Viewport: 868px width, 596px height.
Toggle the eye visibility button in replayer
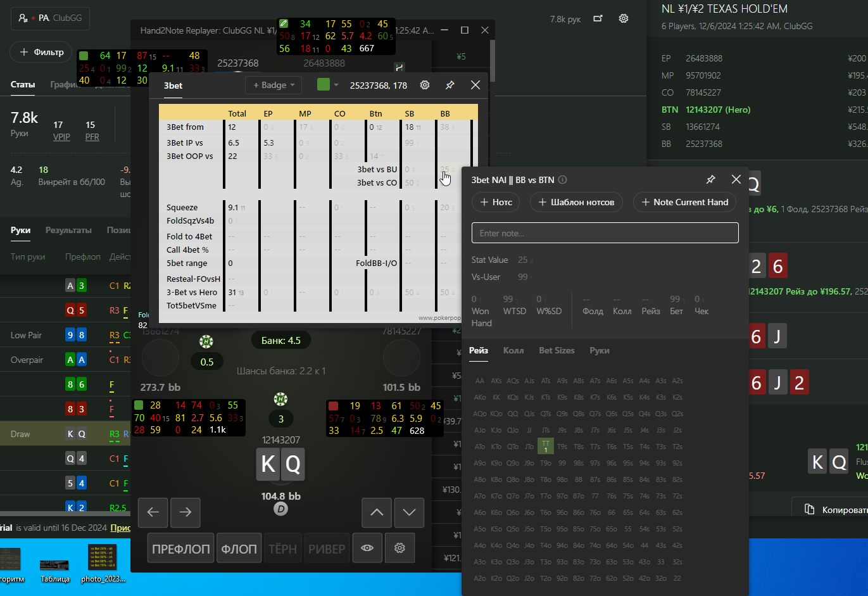367,548
